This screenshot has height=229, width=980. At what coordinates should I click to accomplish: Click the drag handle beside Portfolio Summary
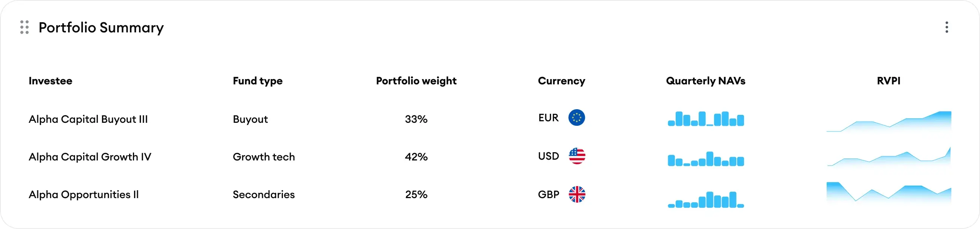pyautogui.click(x=24, y=27)
